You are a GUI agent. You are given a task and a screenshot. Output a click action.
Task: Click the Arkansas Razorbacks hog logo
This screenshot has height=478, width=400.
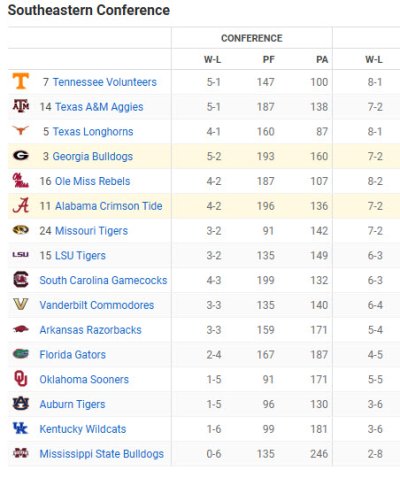[21, 329]
